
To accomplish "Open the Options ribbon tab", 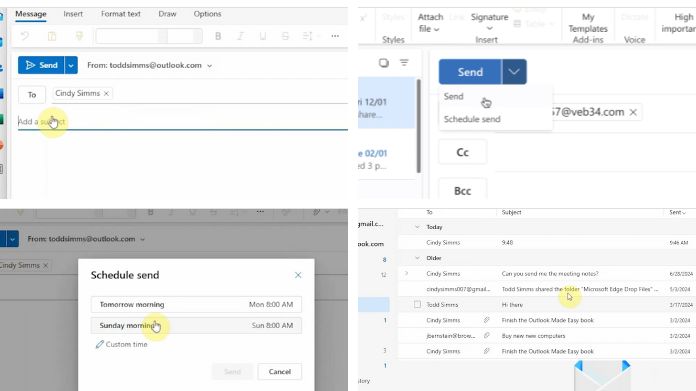I will click(207, 14).
